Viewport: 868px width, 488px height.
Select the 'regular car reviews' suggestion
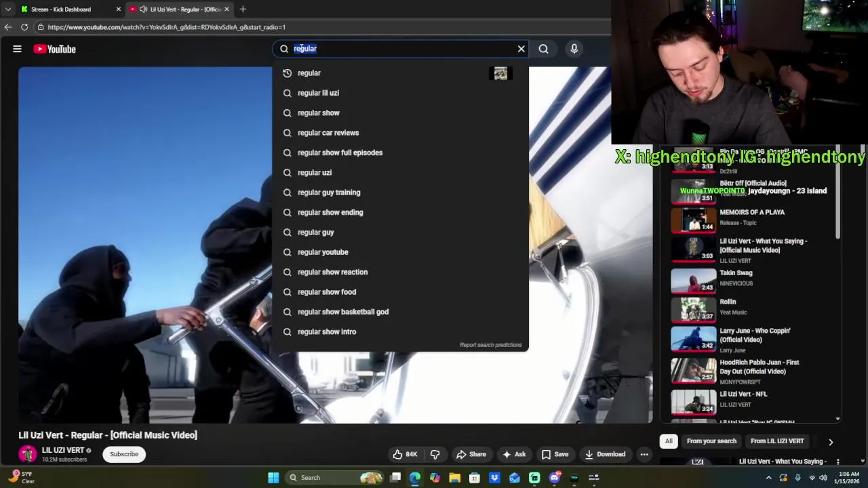[x=400, y=133]
